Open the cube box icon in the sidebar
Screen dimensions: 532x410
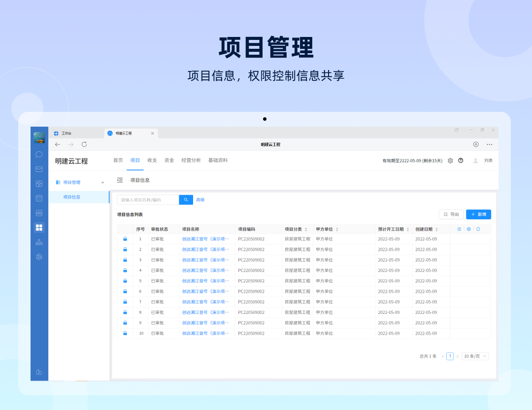tap(39, 184)
